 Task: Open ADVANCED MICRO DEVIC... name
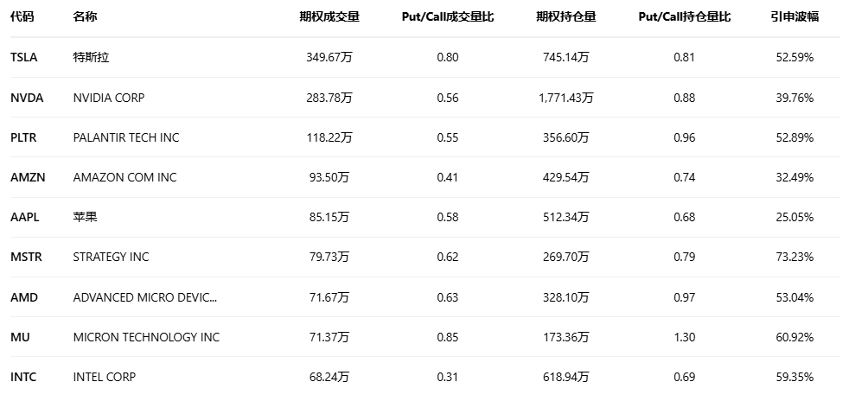(145, 297)
